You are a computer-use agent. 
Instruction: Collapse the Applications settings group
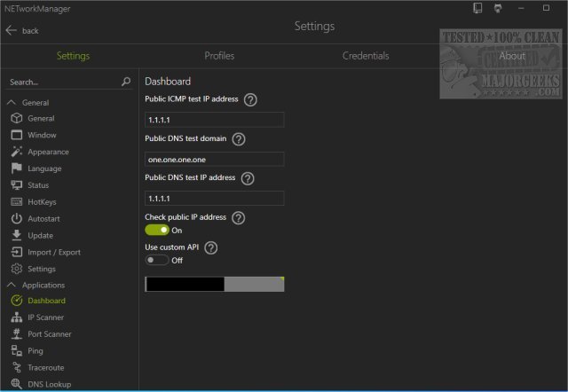coord(13,285)
